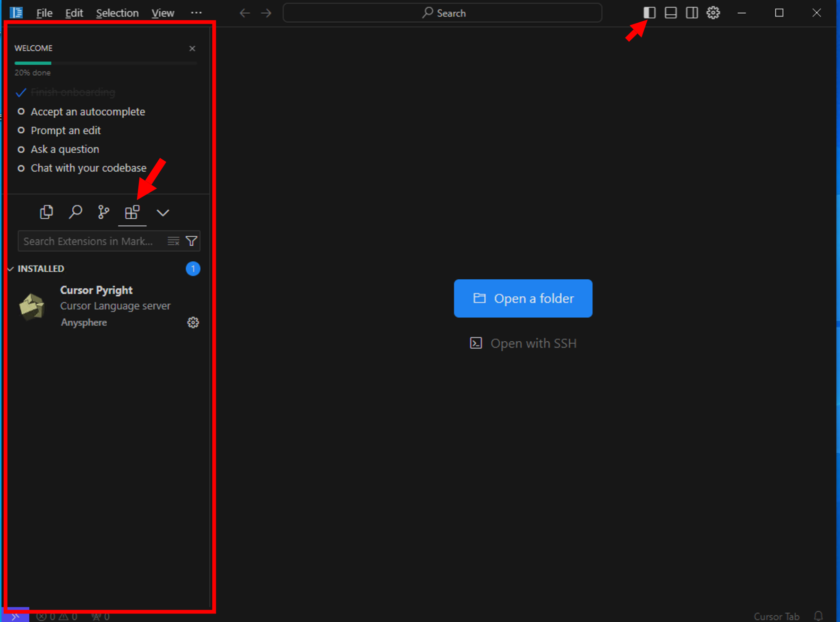
Task: Expand additional views chevron
Action: point(163,213)
